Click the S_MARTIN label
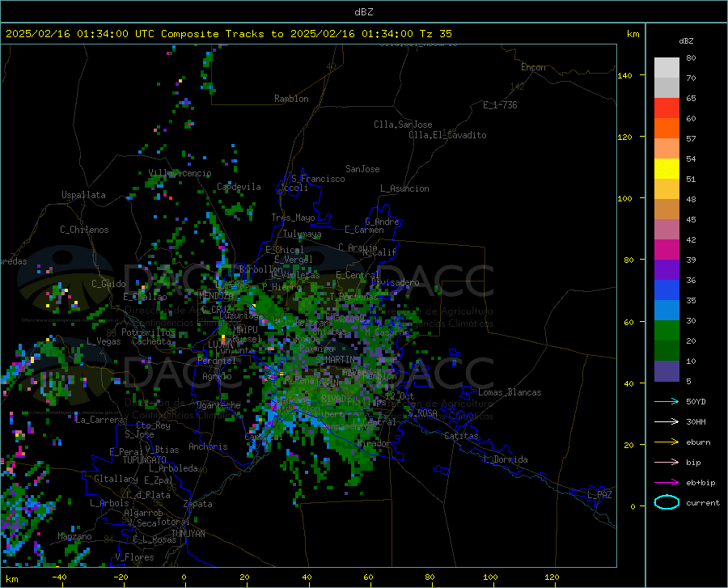Image resolution: width=728 pixels, height=588 pixels. tap(335, 360)
